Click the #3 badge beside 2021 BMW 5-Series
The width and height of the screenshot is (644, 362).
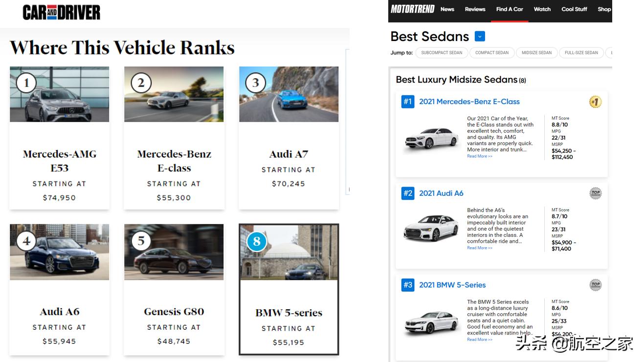pyautogui.click(x=408, y=285)
